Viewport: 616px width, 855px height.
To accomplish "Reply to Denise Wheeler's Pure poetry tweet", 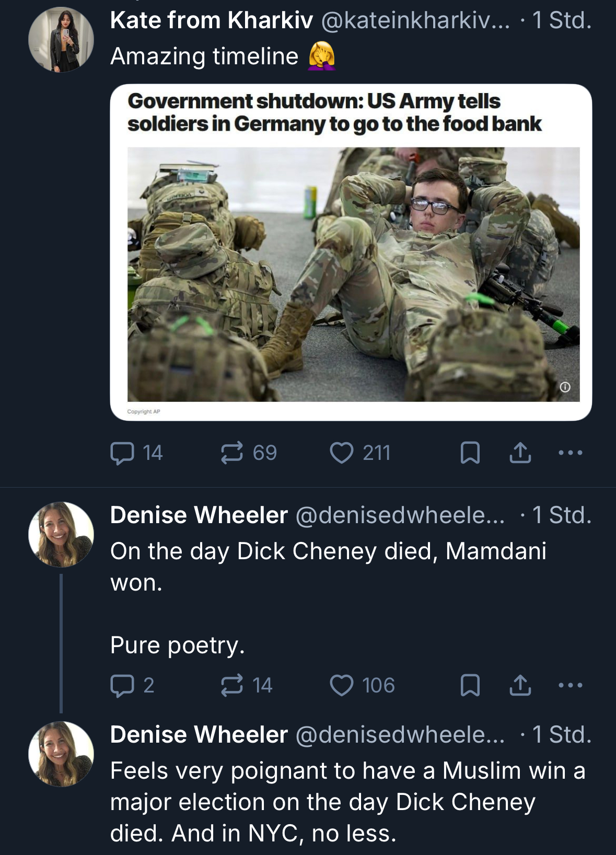I will 122,686.
